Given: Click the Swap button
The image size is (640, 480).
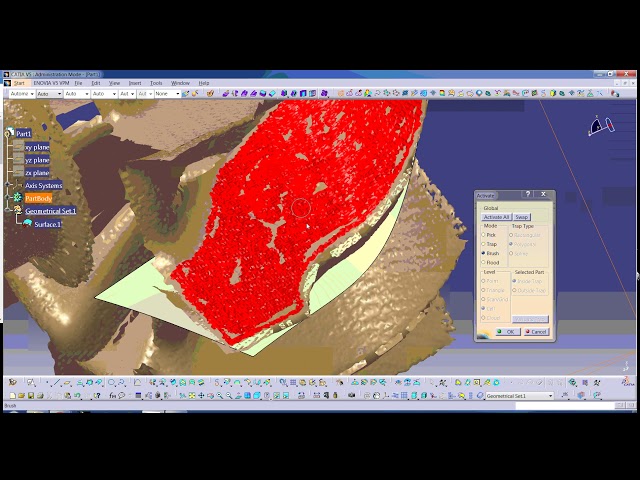Looking at the screenshot, I should 521,217.
